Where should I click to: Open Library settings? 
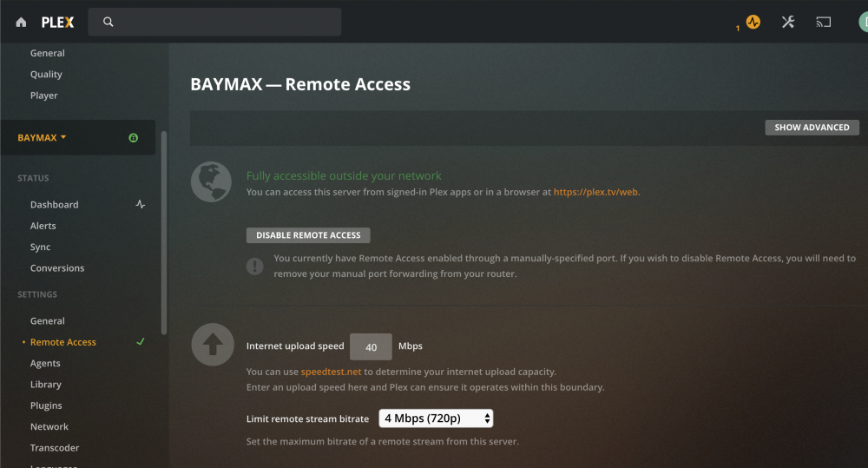tap(46, 385)
